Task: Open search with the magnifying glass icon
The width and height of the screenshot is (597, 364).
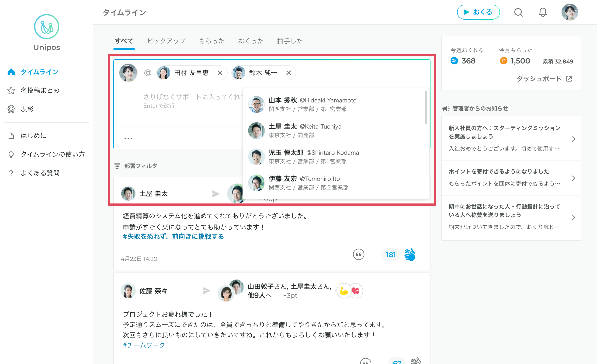Action: (x=518, y=12)
